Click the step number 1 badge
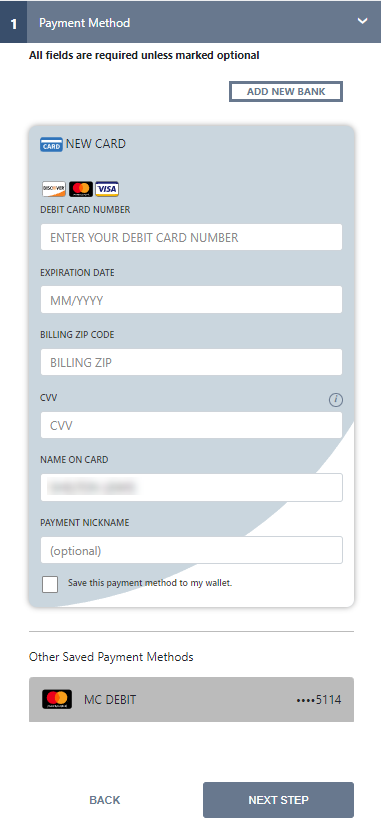This screenshot has width=381, height=825. coord(13,23)
